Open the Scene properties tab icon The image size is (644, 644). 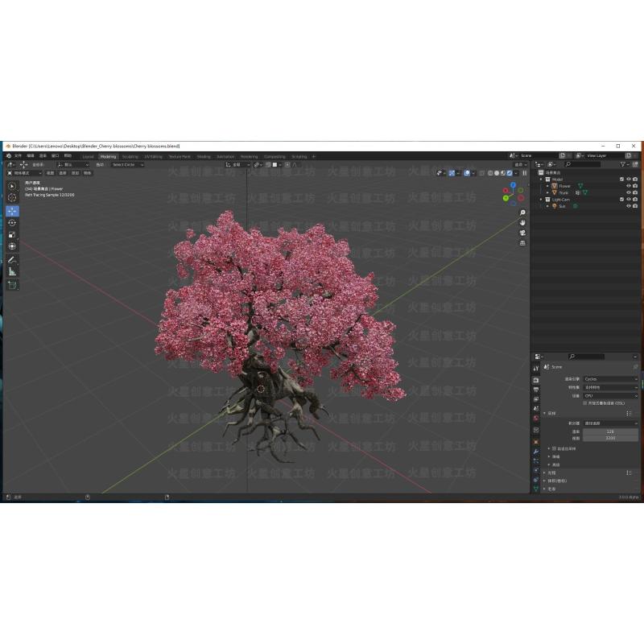(x=535, y=409)
